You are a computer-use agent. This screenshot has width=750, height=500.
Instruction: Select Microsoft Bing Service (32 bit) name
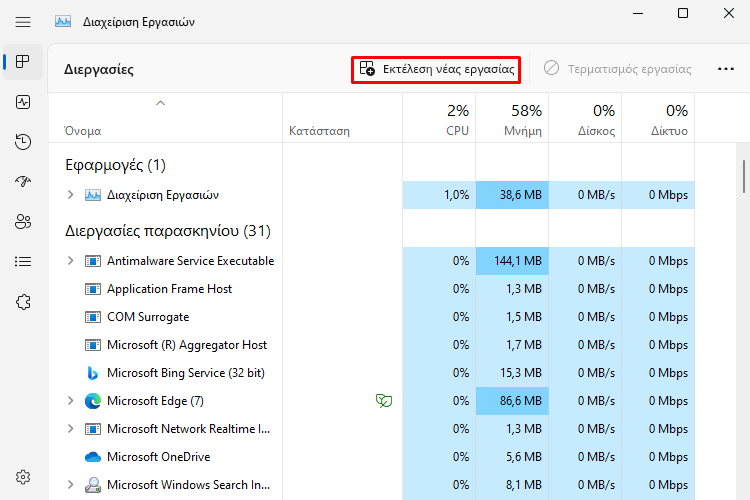[186, 373]
